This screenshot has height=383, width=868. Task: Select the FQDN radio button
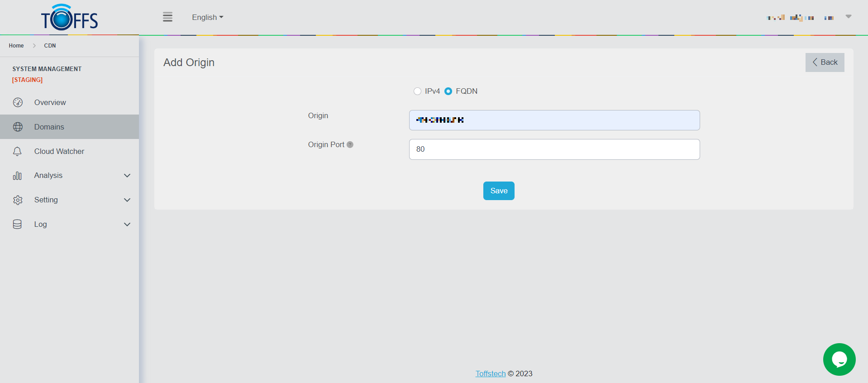click(x=448, y=91)
